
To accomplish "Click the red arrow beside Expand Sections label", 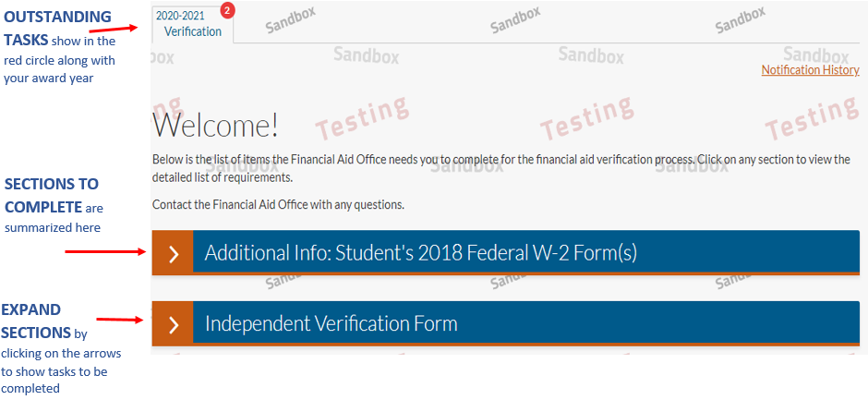I will (120, 320).
